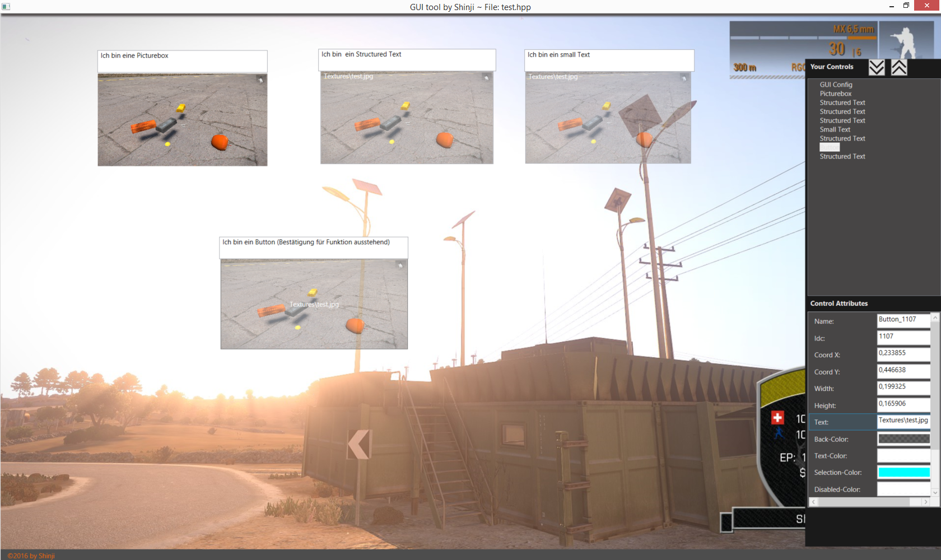Select GUI Config in Your Controls list
941x560 pixels.
coord(836,85)
